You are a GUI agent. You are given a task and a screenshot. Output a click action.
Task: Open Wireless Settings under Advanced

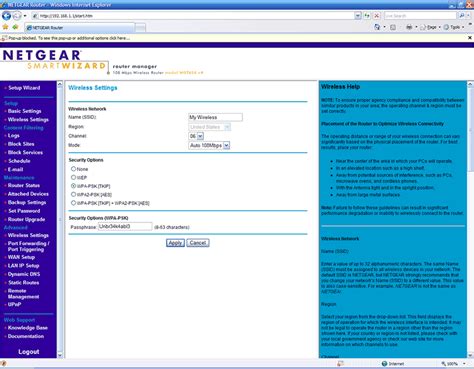(x=28, y=235)
